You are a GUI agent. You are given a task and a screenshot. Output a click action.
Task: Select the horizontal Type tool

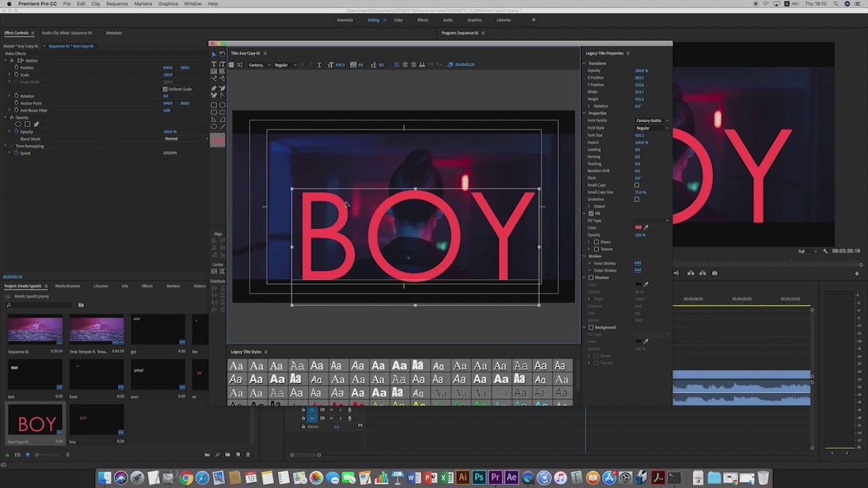point(214,64)
